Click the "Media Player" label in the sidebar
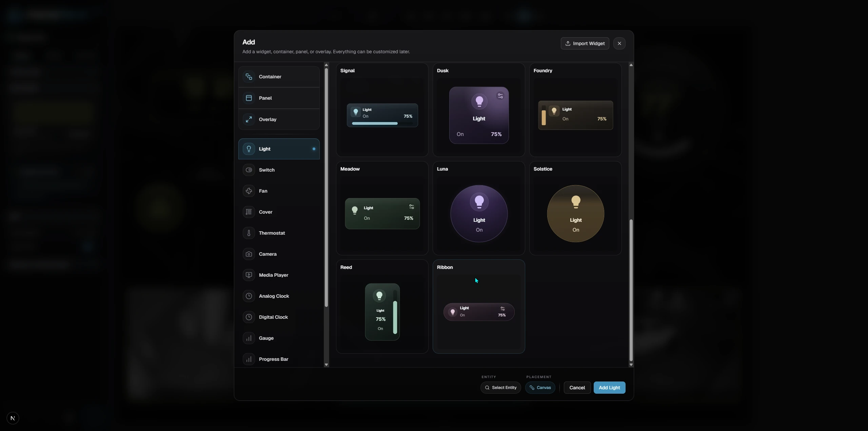868x431 pixels. click(274, 275)
